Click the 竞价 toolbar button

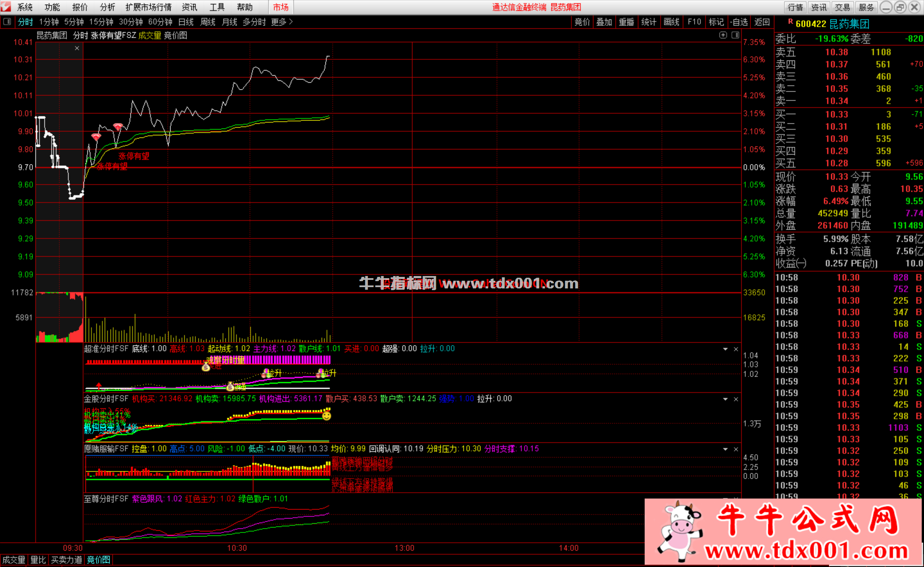pyautogui.click(x=582, y=22)
